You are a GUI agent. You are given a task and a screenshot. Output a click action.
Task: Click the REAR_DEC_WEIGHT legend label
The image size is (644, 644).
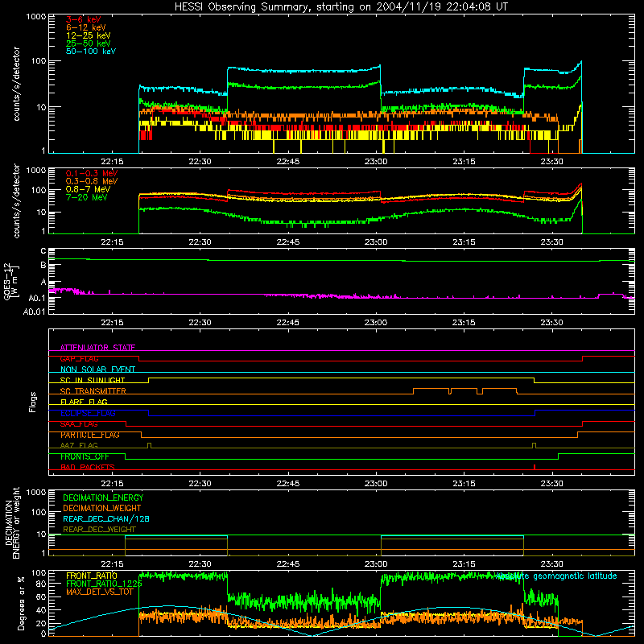tap(99, 530)
